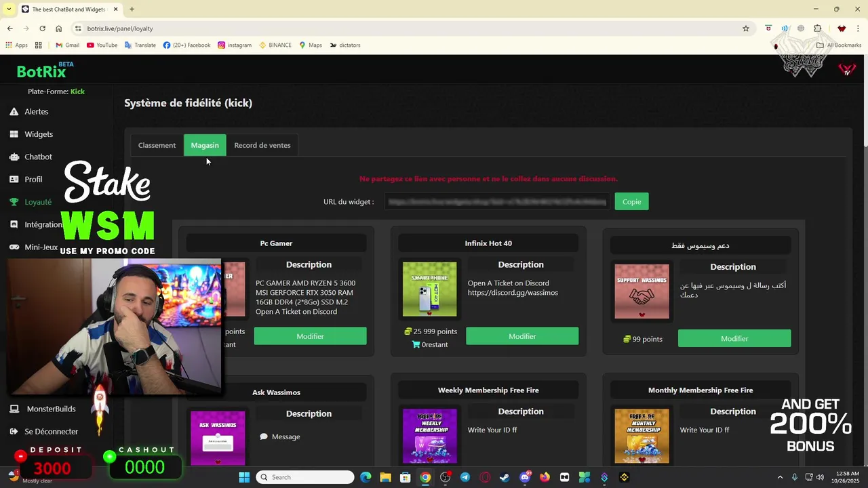Screen dimensions: 868x488
Task: Click the taskbar Search box
Action: pyautogui.click(x=305, y=477)
